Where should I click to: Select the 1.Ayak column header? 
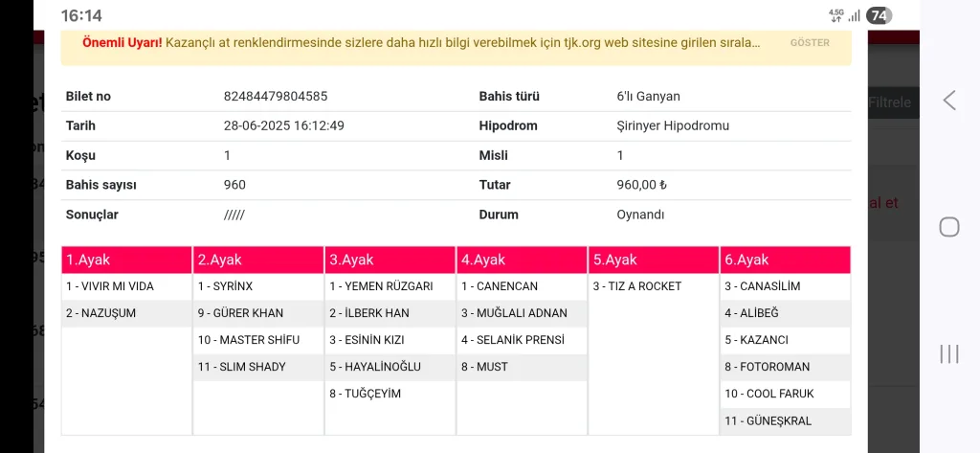126,260
